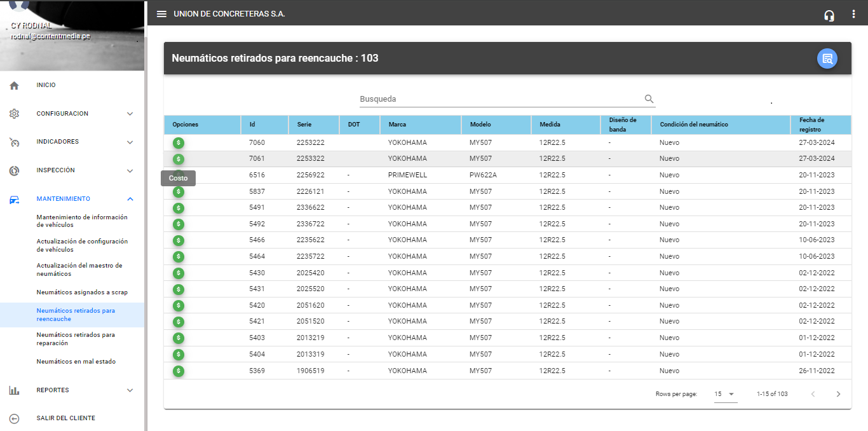Click the Inicio home icon
868x431 pixels.
(15, 86)
